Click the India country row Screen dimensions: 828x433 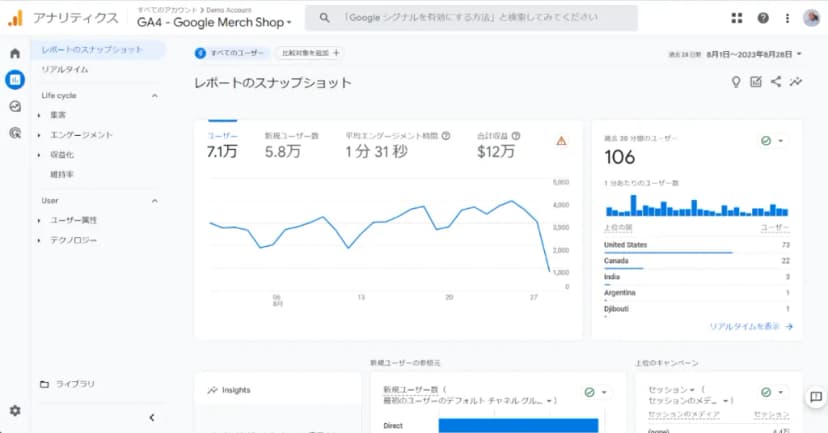coord(697,278)
